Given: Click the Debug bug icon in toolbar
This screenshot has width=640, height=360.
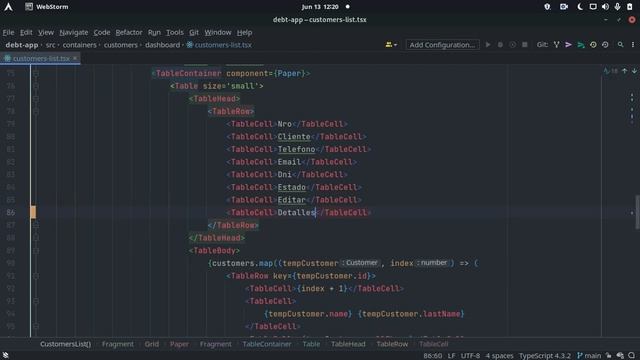Looking at the screenshot, I should click(500, 44).
